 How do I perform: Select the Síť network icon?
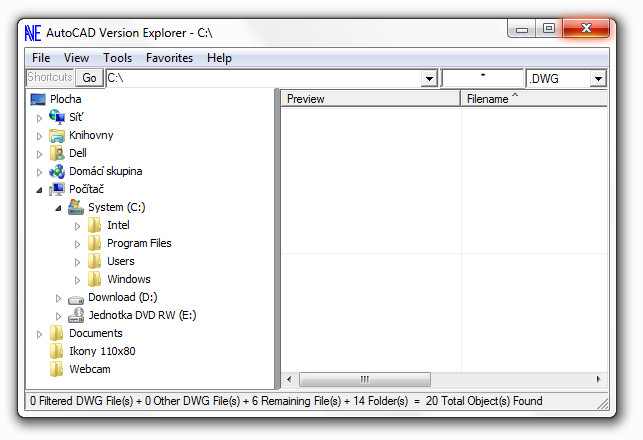(57, 117)
